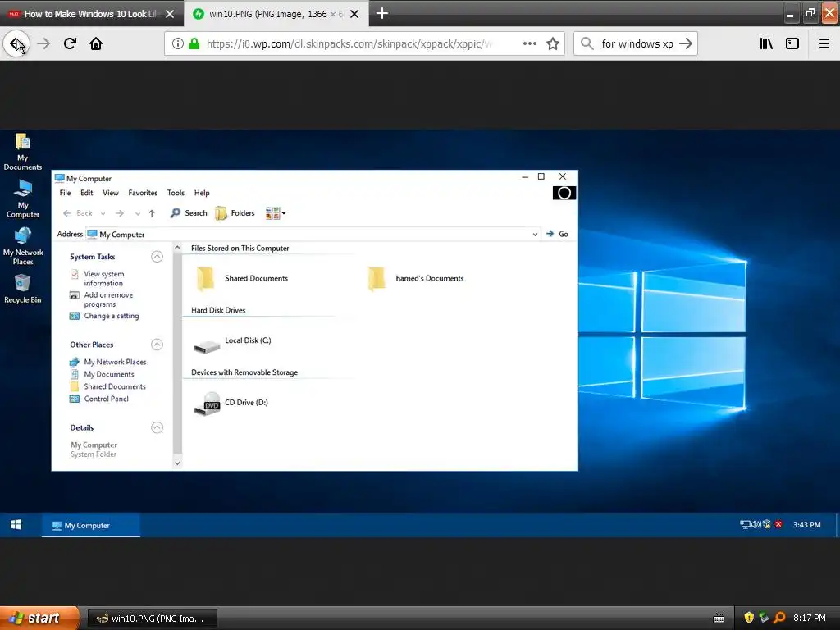Select hamed's Documents folder icon
The image size is (840, 630).
377,279
